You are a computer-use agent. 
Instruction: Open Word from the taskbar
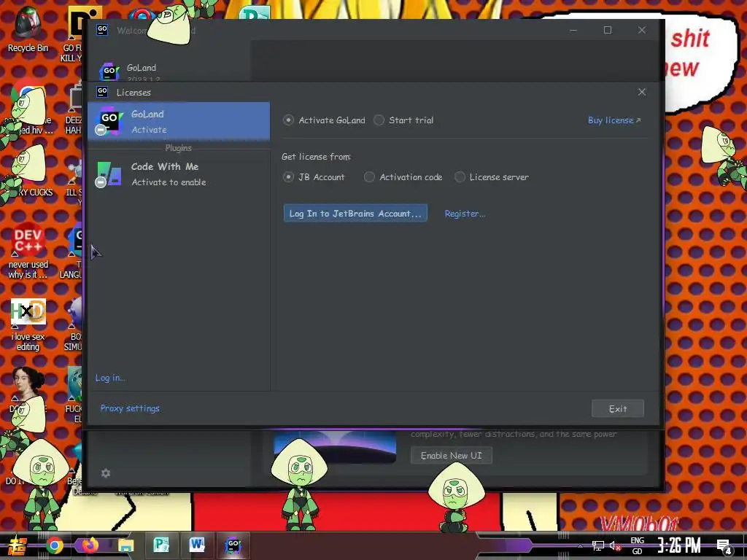[197, 545]
